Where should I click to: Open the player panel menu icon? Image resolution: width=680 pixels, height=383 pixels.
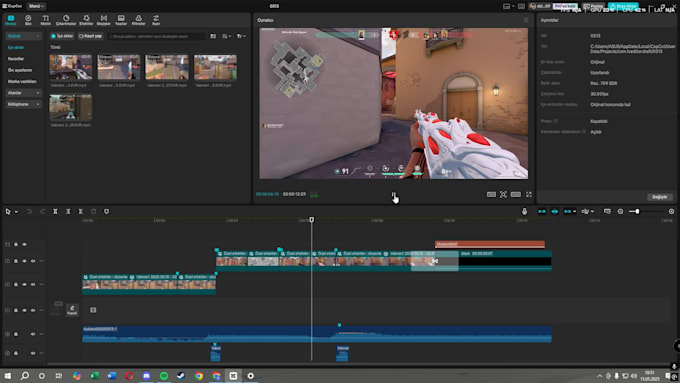tap(526, 20)
